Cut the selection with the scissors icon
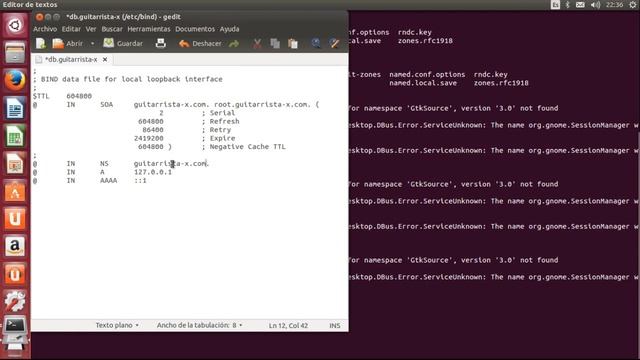Image resolution: width=640 pixels, height=360 pixels. point(257,43)
